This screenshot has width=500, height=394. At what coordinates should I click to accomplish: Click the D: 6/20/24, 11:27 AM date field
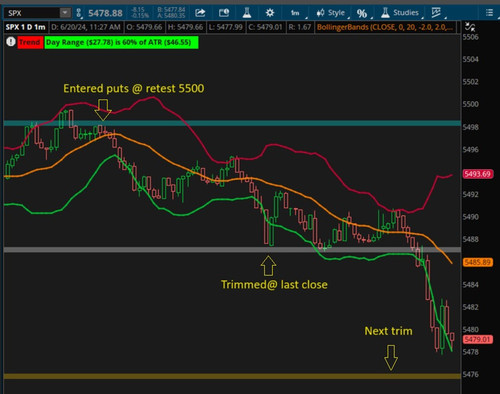click(86, 27)
